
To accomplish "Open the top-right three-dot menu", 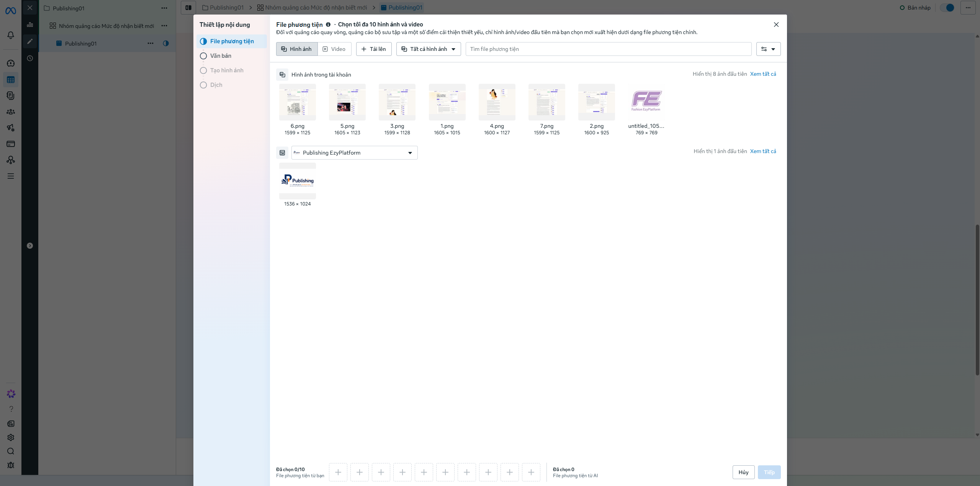I will 968,8.
